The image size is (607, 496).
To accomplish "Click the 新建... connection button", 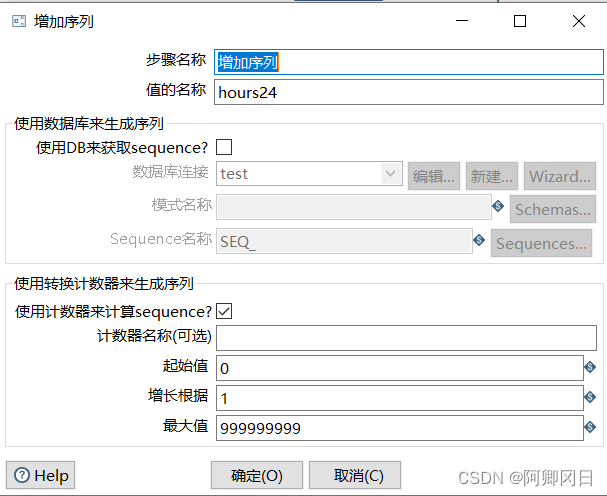I will click(x=492, y=176).
